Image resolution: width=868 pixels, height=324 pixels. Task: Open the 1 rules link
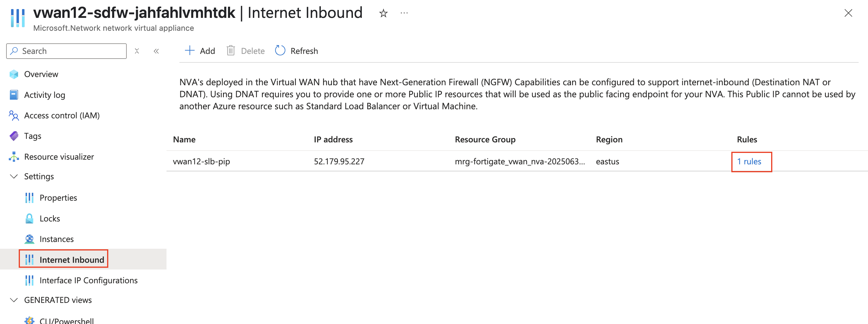click(x=749, y=161)
